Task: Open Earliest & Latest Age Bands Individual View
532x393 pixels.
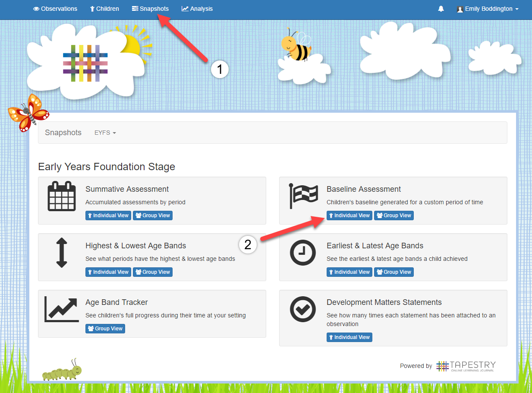Action: point(349,272)
